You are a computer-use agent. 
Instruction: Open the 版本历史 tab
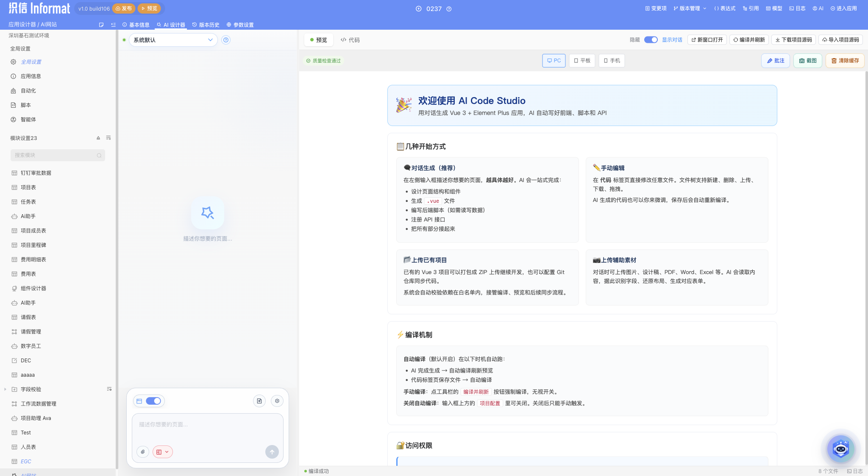tap(206, 25)
